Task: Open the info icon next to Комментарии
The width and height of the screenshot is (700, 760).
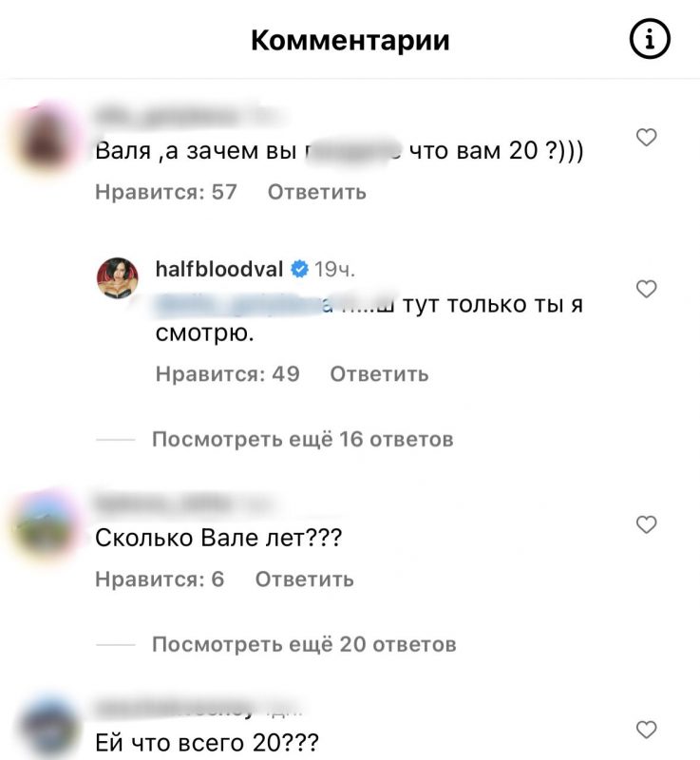Action: (650, 39)
